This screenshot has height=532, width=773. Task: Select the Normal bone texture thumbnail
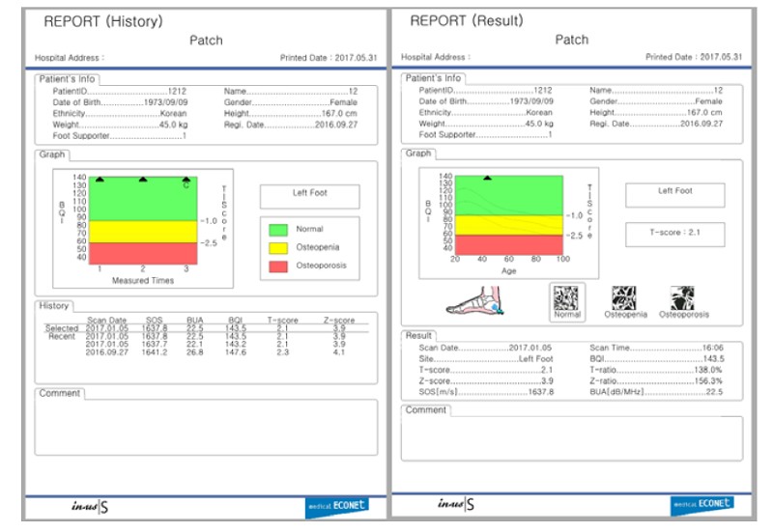point(567,300)
